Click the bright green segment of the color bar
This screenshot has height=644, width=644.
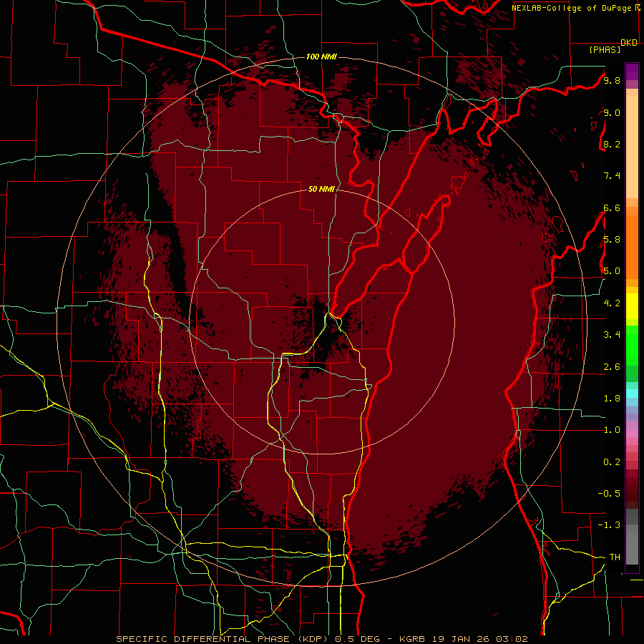coord(632,345)
